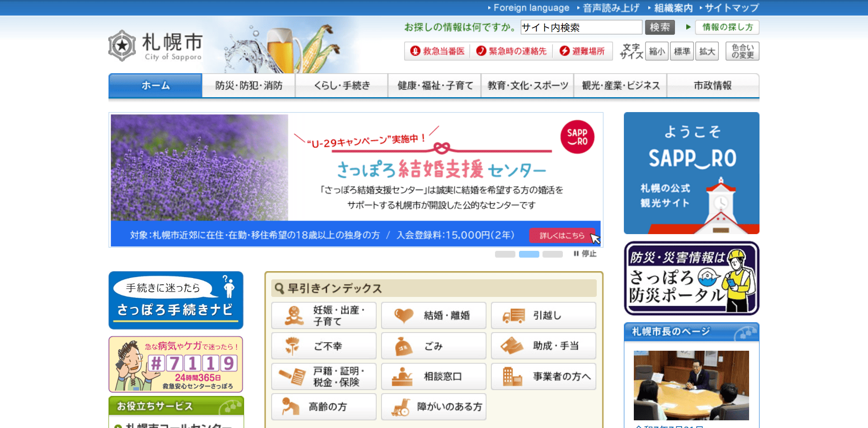Image resolution: width=868 pixels, height=428 pixels.
Task: Open the #7119 emergency center banner
Action: pos(176,364)
